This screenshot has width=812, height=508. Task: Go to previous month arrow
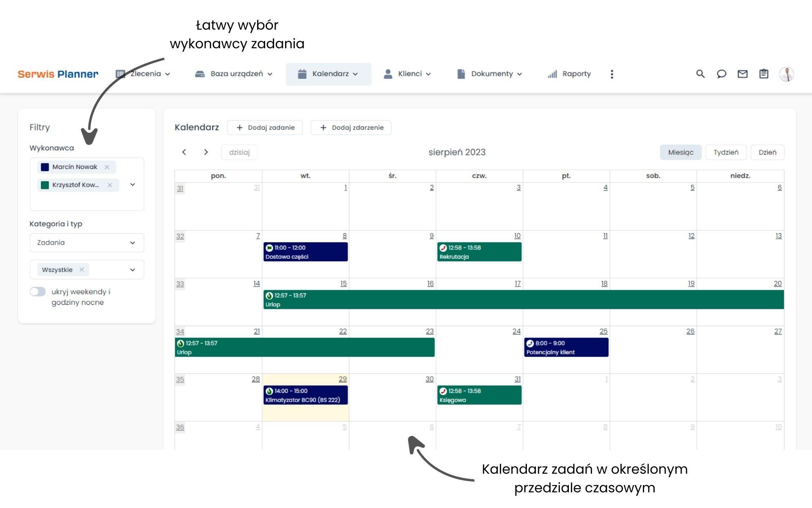pyautogui.click(x=184, y=152)
